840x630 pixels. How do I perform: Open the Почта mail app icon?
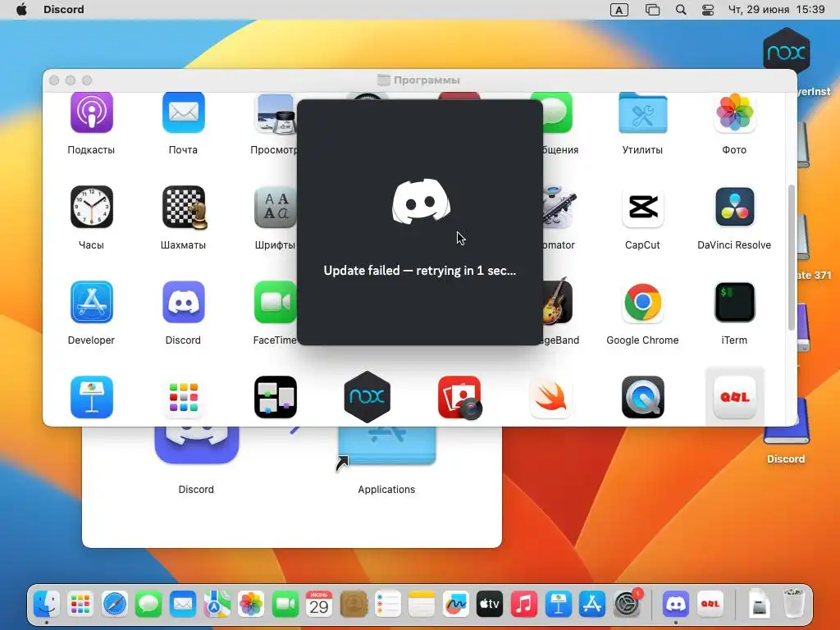pos(183,112)
